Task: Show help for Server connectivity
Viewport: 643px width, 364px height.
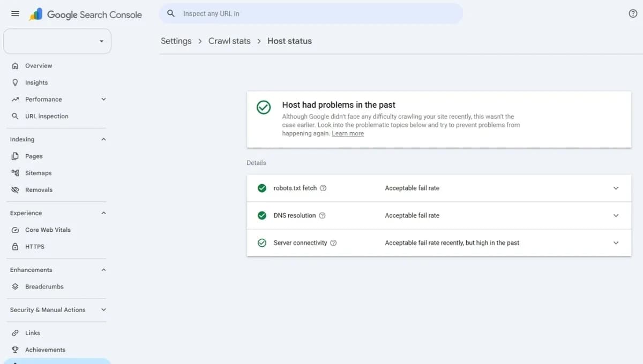Action: click(333, 243)
